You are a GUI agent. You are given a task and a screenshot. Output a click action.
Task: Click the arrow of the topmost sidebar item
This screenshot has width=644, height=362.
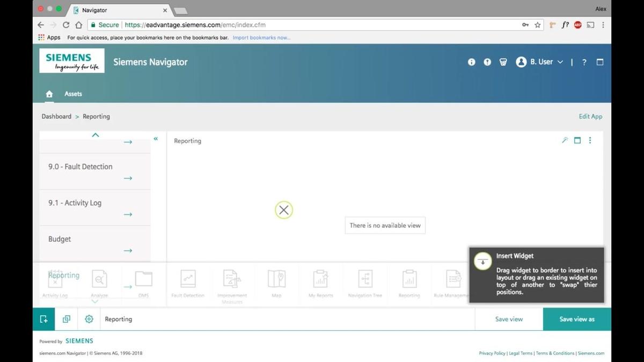[128, 142]
